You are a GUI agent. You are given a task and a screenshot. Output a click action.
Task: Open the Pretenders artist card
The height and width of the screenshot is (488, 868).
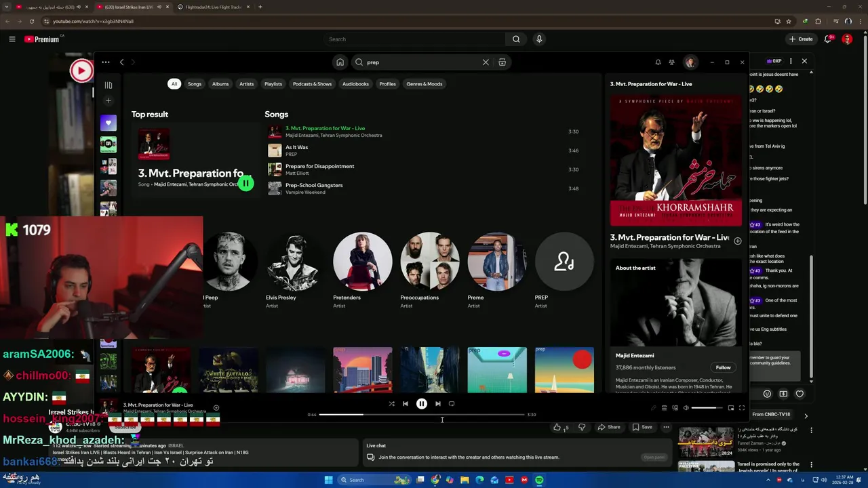click(x=362, y=270)
